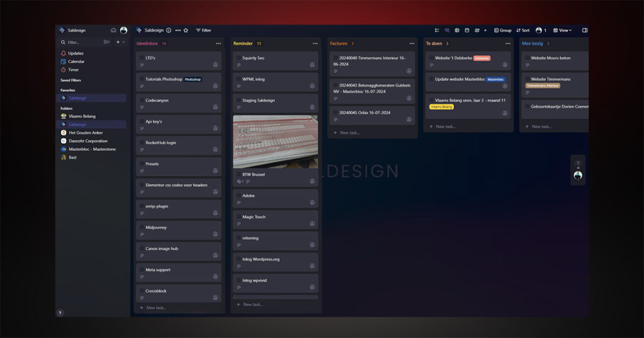Add a new view with plus icon
The image size is (644, 338).
(485, 30)
